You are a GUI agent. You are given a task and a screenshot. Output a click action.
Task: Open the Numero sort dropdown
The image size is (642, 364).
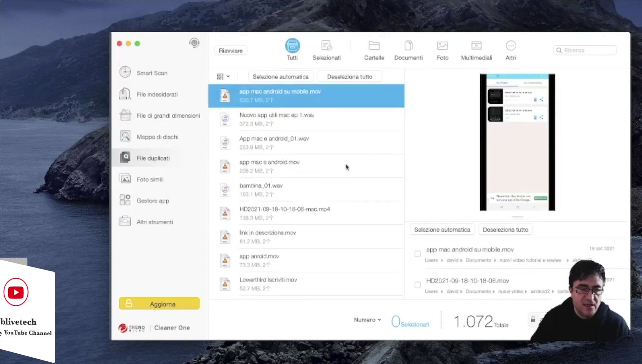(367, 320)
